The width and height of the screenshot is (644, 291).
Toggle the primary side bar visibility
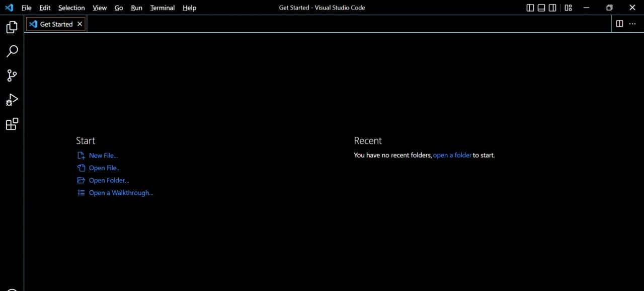(x=530, y=8)
